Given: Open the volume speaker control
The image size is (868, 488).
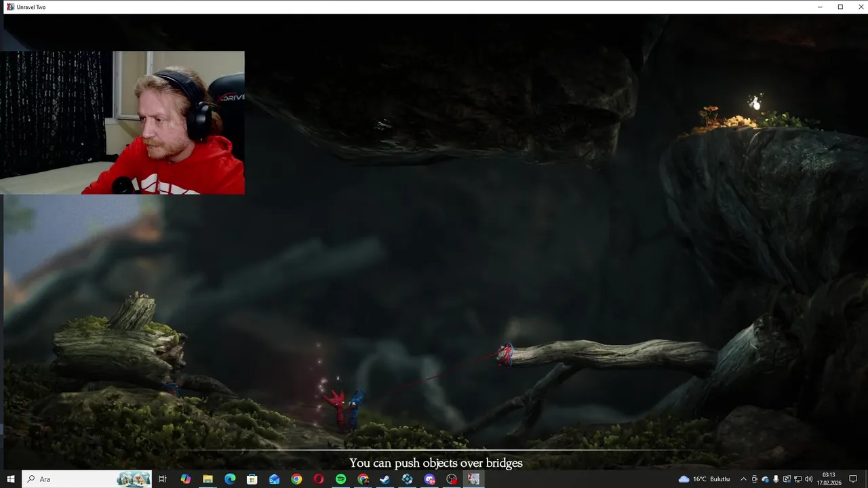Looking at the screenshot, I should click(808, 479).
